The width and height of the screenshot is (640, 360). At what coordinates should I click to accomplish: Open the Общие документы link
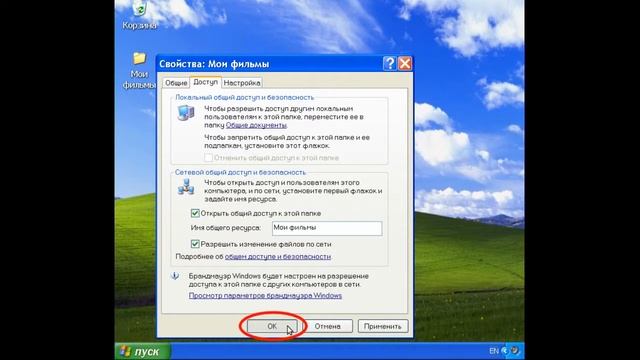pyautogui.click(x=256, y=125)
